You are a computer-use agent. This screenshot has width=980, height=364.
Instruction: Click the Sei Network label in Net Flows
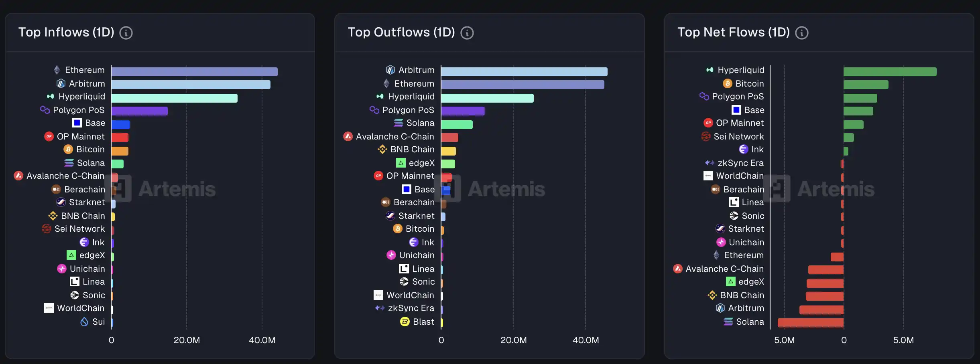738,137
